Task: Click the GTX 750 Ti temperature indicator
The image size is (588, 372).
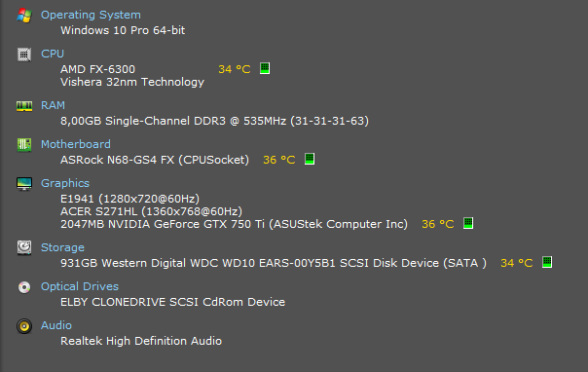Action: point(468,223)
